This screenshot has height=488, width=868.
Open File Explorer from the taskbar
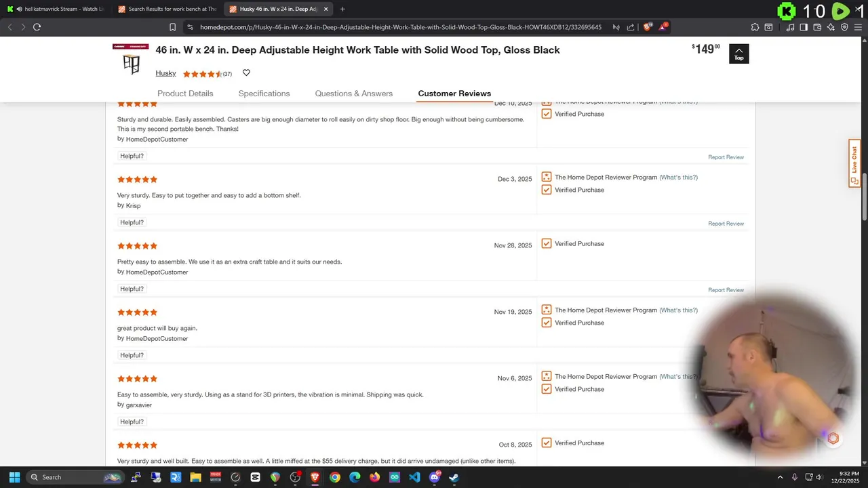[195, 477]
